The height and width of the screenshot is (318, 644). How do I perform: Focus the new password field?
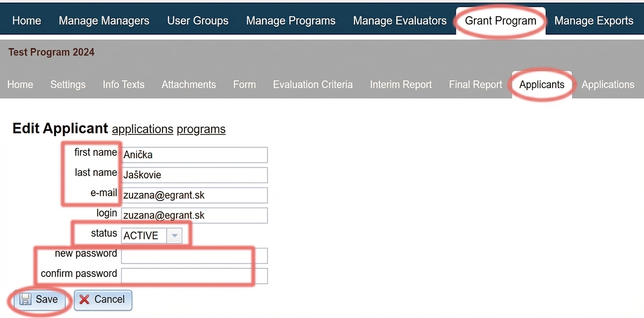[x=194, y=256]
